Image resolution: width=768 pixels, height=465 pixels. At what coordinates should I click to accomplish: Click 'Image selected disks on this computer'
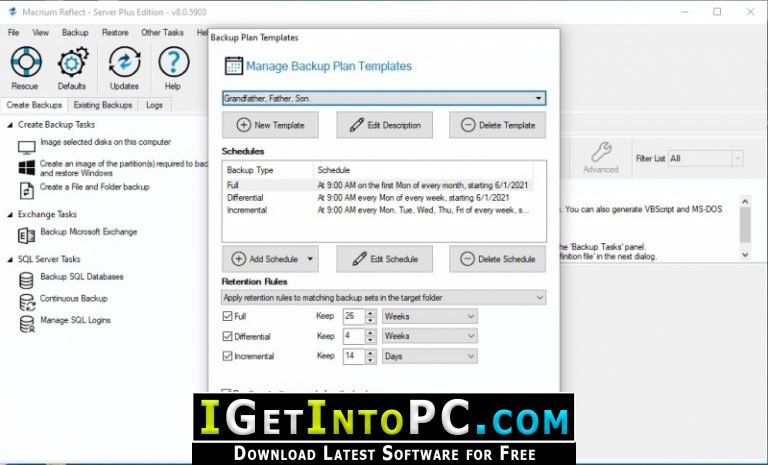(x=106, y=142)
